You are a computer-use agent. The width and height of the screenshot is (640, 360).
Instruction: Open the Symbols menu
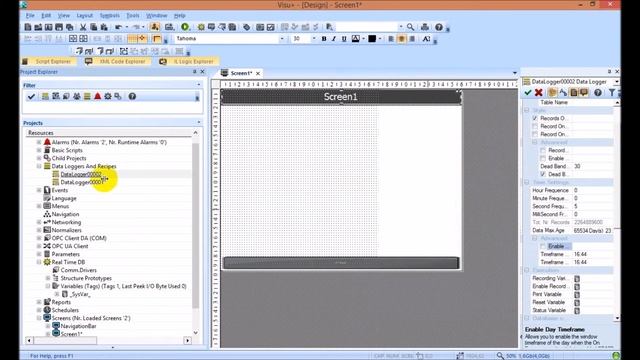pos(109,16)
